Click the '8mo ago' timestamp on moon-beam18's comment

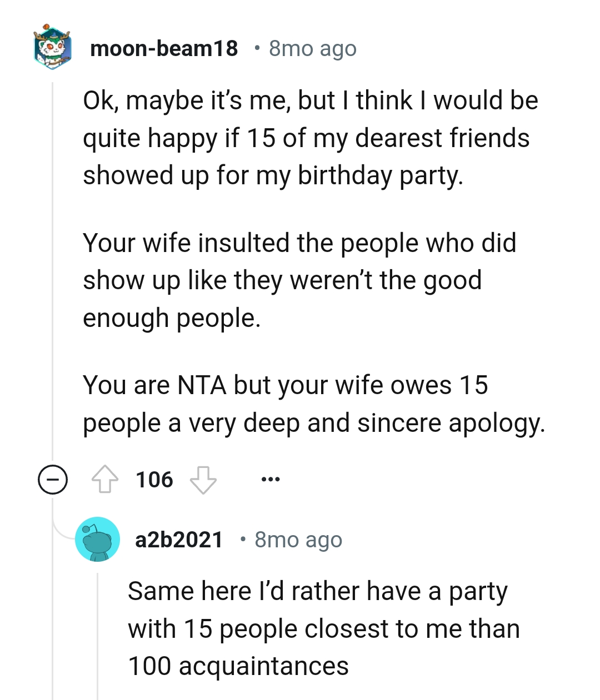(312, 49)
